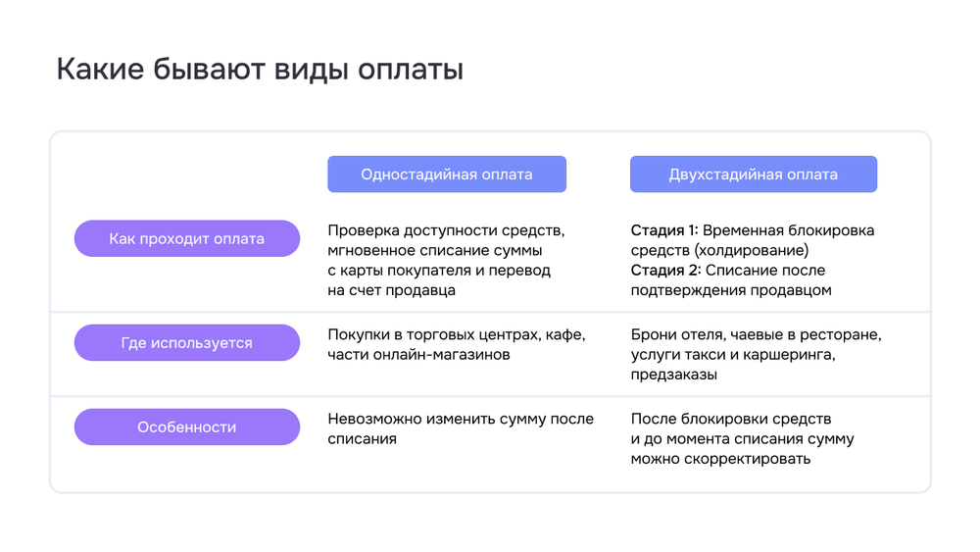Click the line "на счет продавца"

(x=391, y=290)
